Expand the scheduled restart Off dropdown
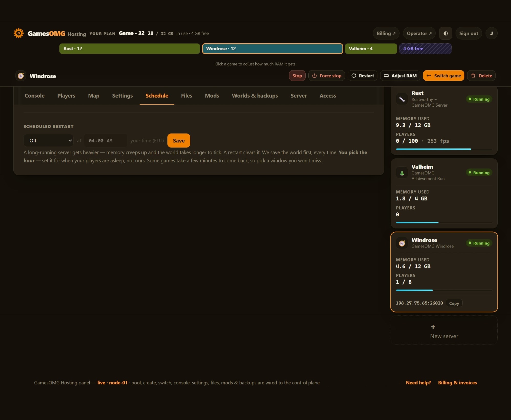The image size is (511, 420). 48,140
